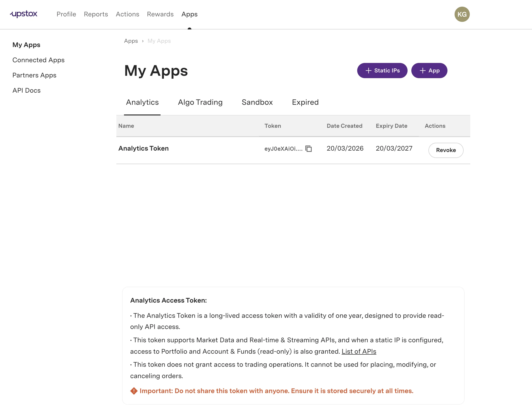The height and width of the screenshot is (409, 532).
Task: Click expiry date 20/03/2027
Action: coord(394,148)
